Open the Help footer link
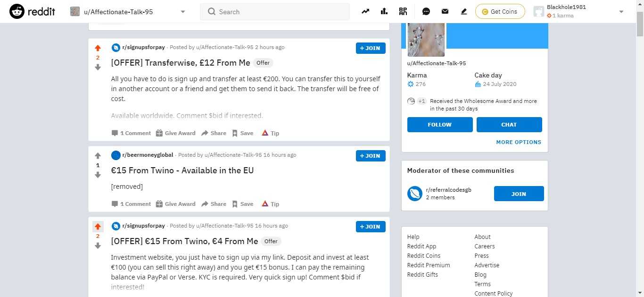 (413, 237)
